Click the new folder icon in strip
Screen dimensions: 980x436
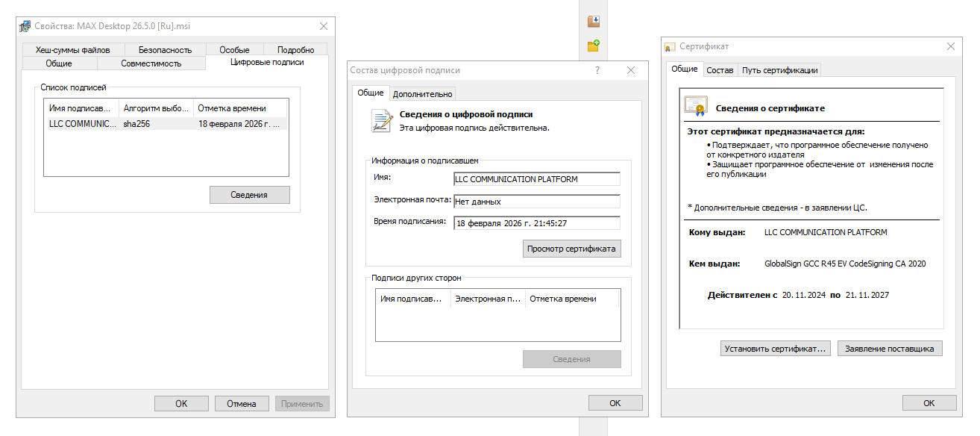(594, 46)
